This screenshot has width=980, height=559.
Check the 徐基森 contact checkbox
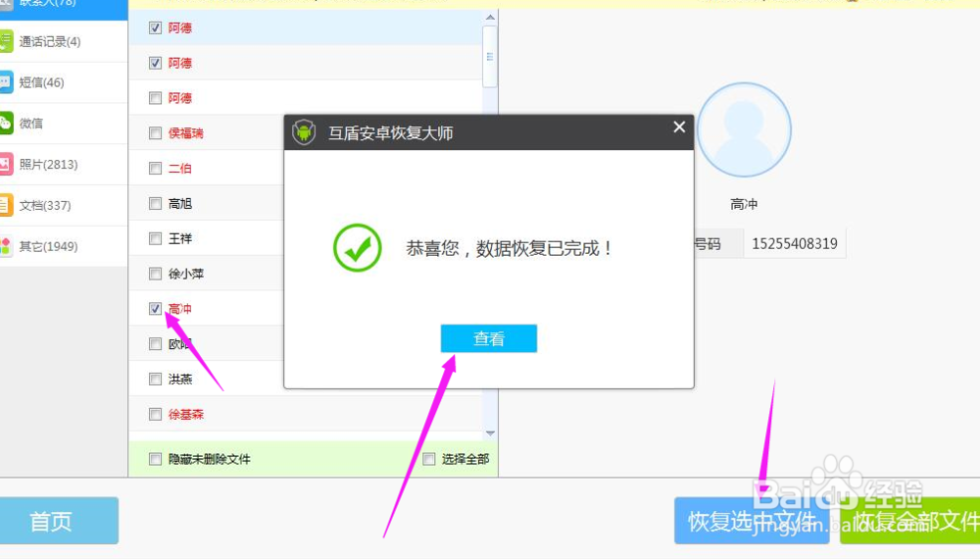(155, 414)
